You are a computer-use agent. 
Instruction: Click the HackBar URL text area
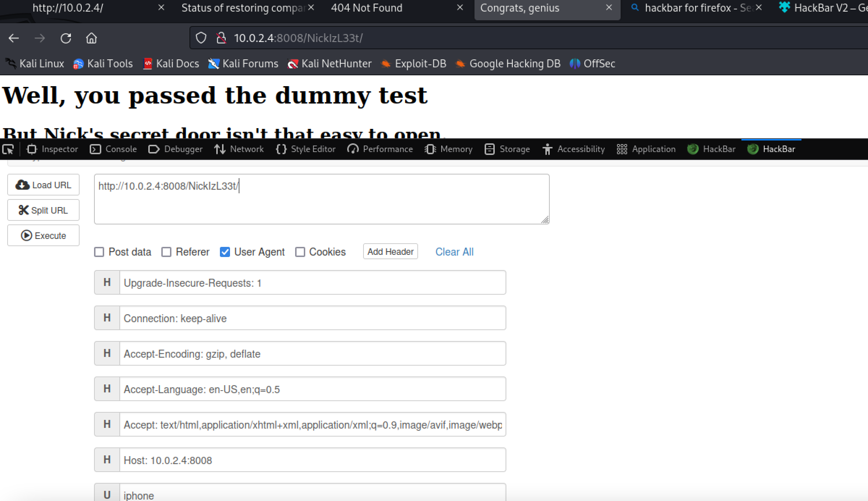322,199
